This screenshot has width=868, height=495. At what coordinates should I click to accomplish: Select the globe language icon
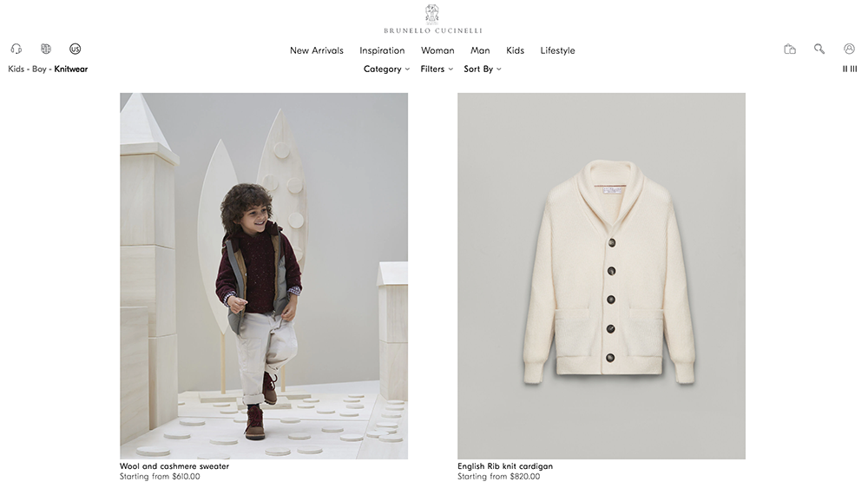(x=46, y=49)
